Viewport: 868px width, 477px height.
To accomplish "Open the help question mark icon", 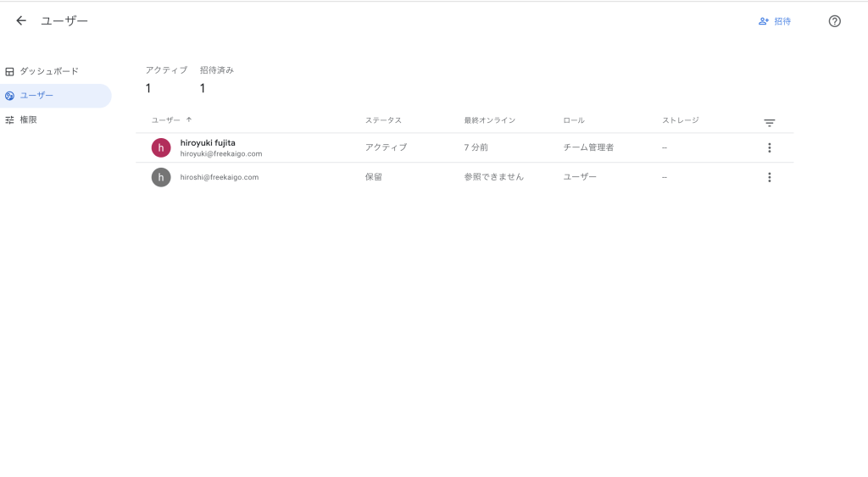I will tap(834, 21).
